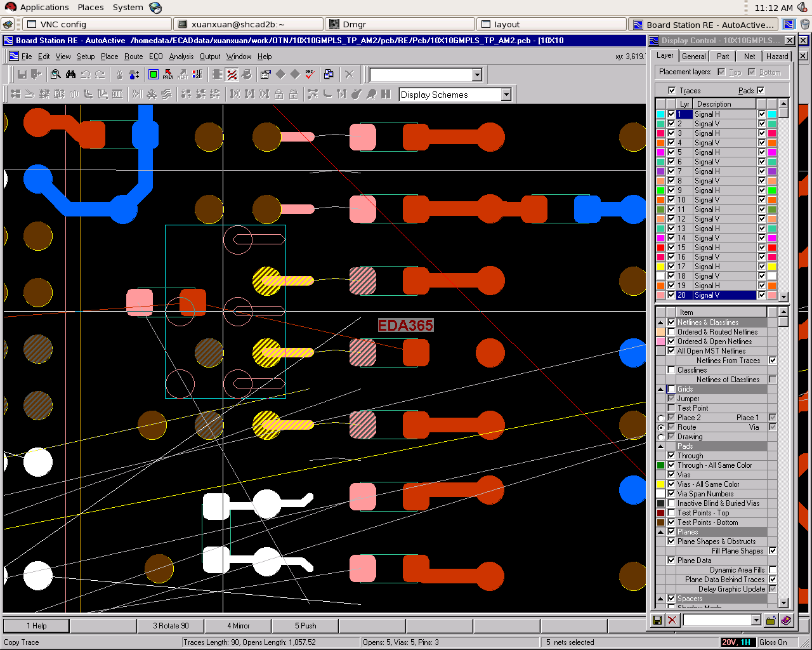Click the save floppy disk toolbar icon
This screenshot has height=650, width=812.
coord(22,74)
